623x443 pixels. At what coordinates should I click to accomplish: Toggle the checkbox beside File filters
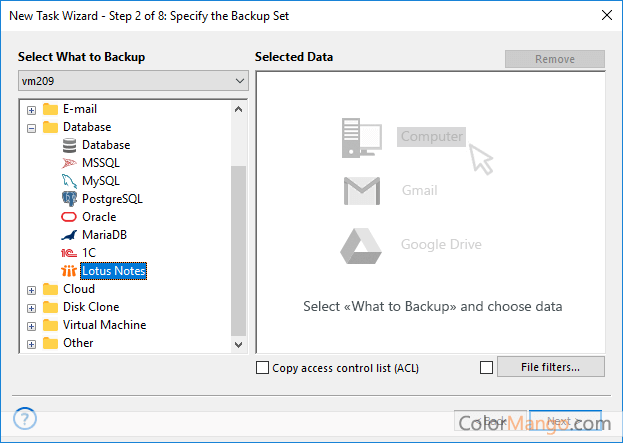point(486,368)
